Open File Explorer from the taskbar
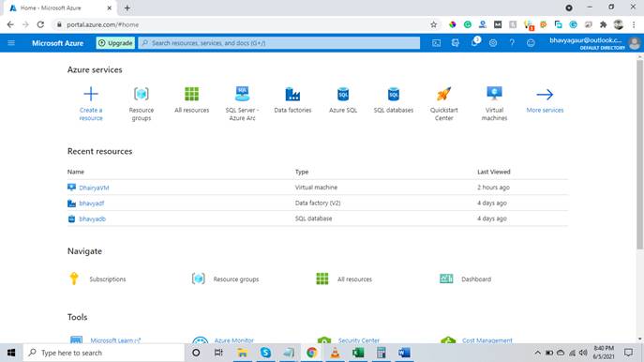644x362 pixels. pyautogui.click(x=243, y=353)
